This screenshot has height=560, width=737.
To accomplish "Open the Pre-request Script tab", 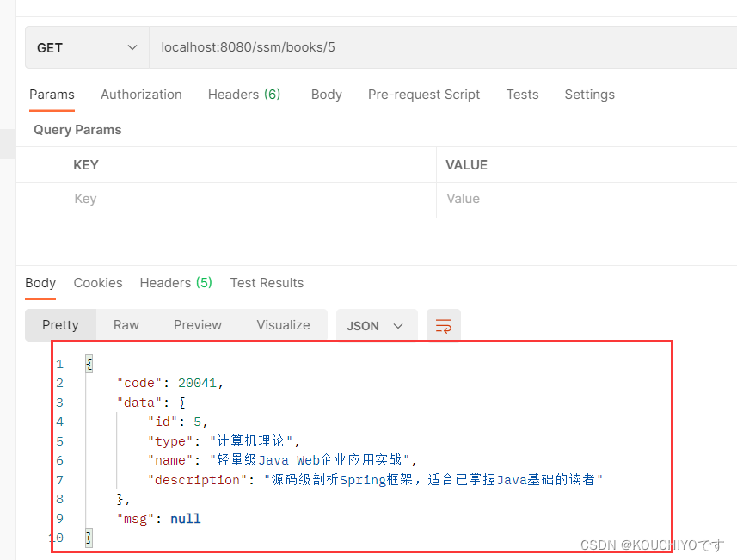I will [423, 95].
